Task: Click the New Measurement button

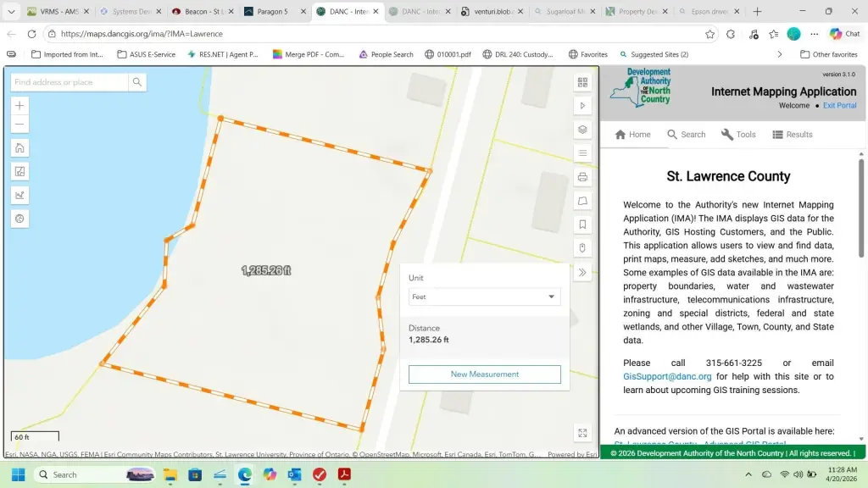Action: pos(484,374)
